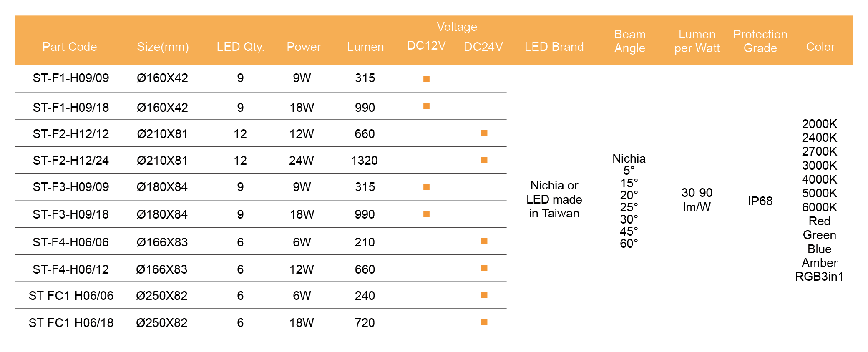The height and width of the screenshot is (352, 868).
Task: Select the Voltage header label
Action: click(x=457, y=27)
